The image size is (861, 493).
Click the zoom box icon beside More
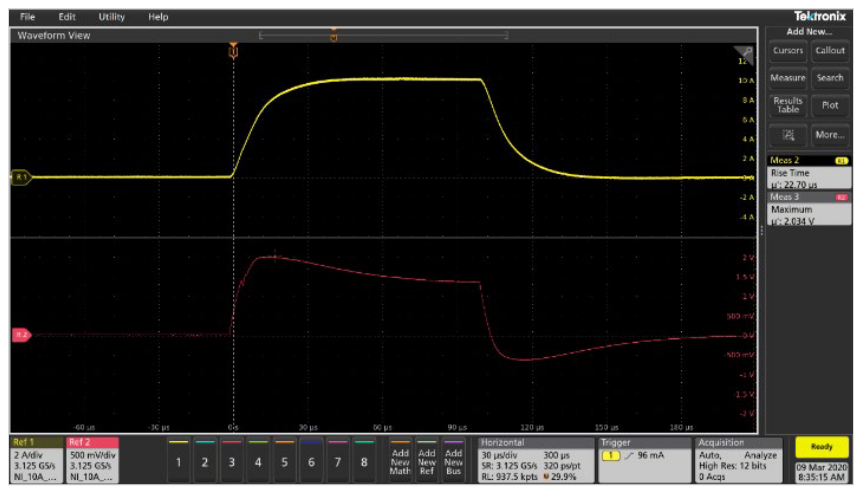click(x=788, y=135)
